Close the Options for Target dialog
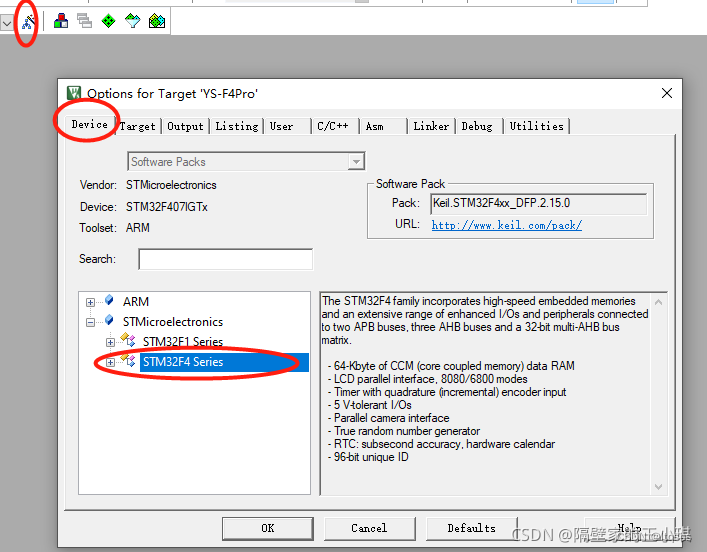The image size is (707, 552). (x=666, y=93)
